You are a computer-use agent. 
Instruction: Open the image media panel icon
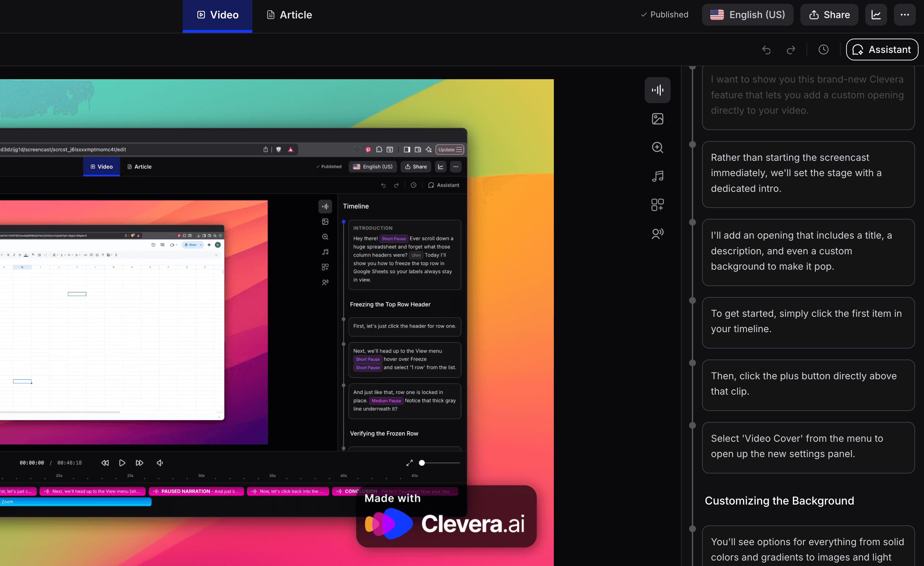[x=657, y=119]
